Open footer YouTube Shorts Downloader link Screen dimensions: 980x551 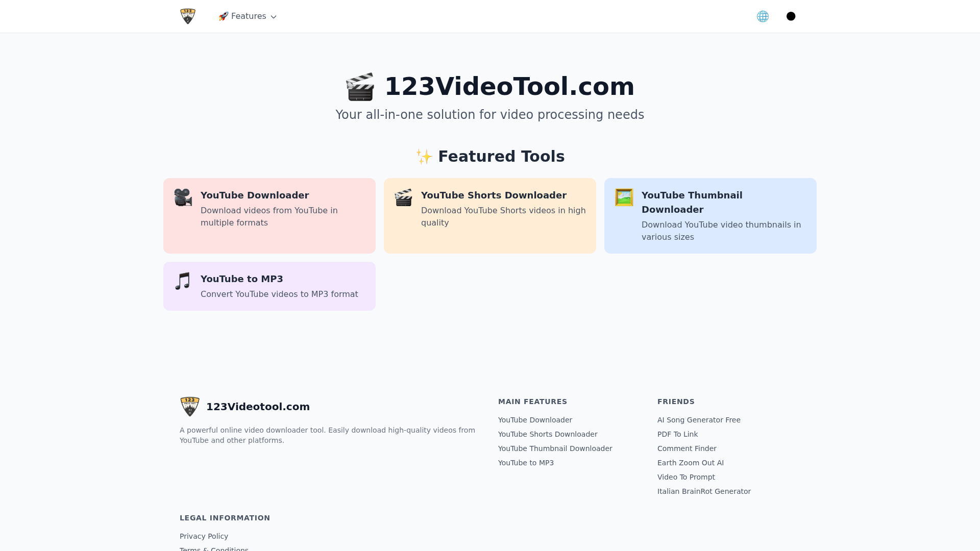pyautogui.click(x=548, y=434)
